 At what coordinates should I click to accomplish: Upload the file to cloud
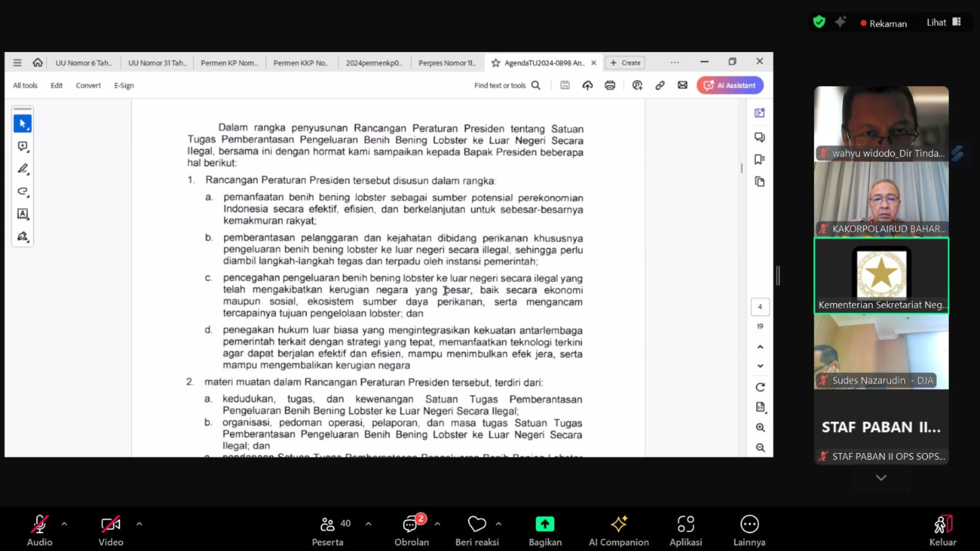[587, 85]
